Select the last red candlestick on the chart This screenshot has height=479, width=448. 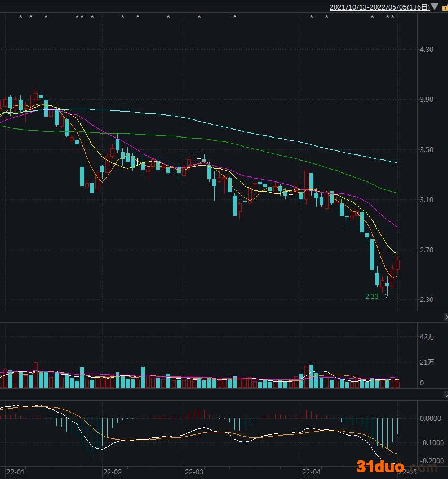(x=398, y=264)
